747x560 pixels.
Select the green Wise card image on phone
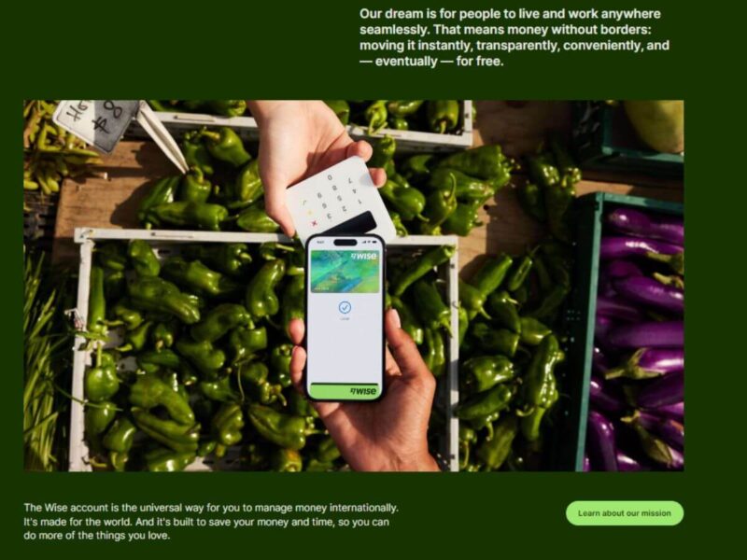345,272
